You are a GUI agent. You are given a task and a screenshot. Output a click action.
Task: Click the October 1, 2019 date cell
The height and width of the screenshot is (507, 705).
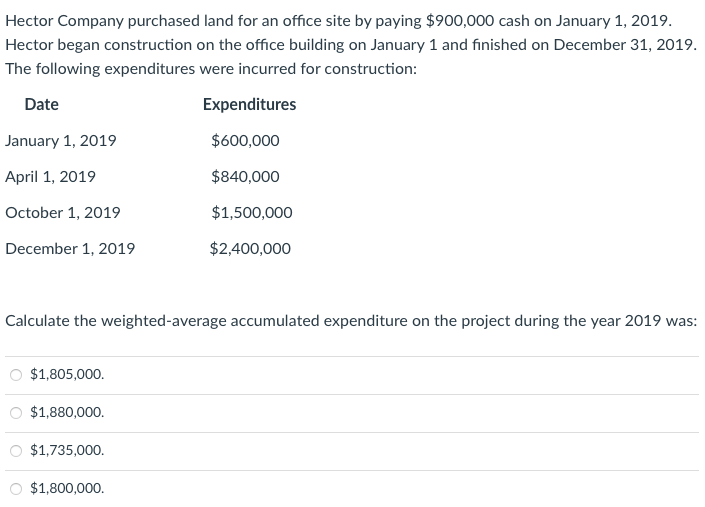tap(63, 213)
